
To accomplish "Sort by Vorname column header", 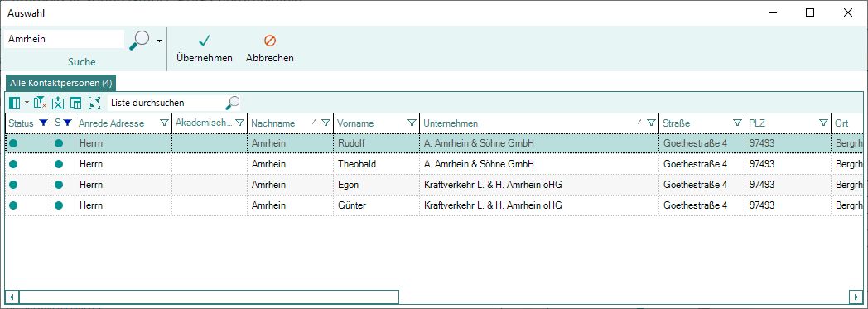I will pyautogui.click(x=355, y=123).
